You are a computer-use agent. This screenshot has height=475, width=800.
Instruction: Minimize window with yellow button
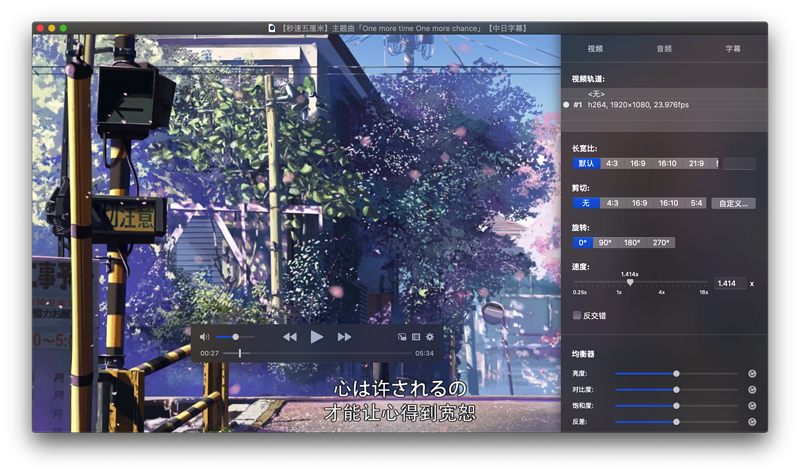52,28
